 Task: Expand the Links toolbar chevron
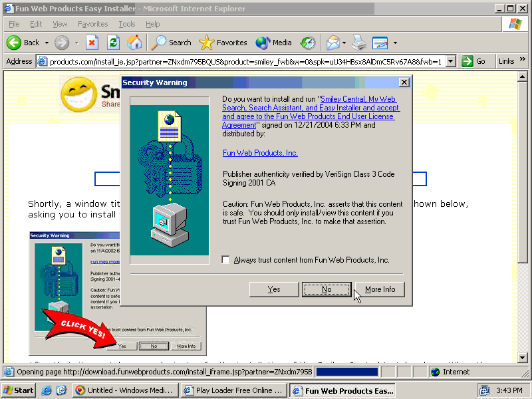pos(523,59)
